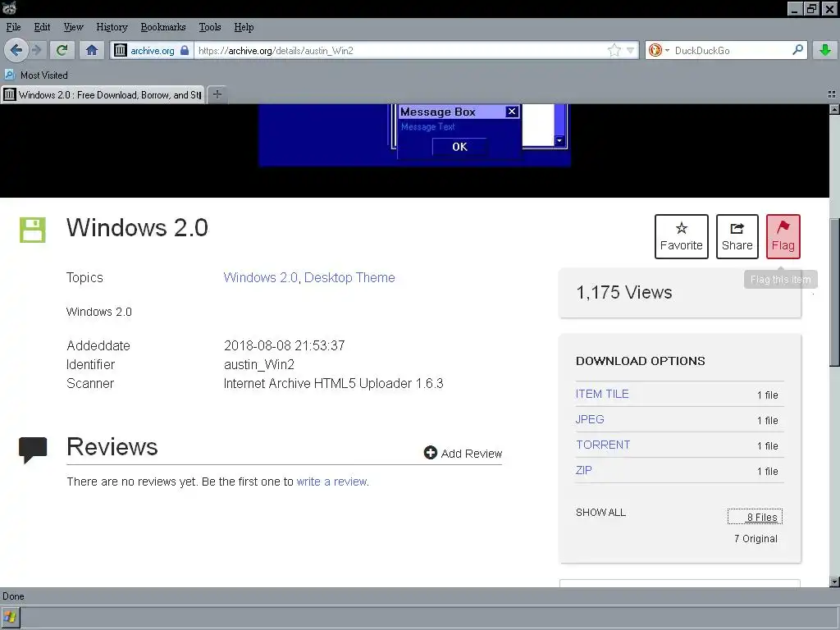
Task: Click Add Review
Action: pyautogui.click(x=463, y=453)
